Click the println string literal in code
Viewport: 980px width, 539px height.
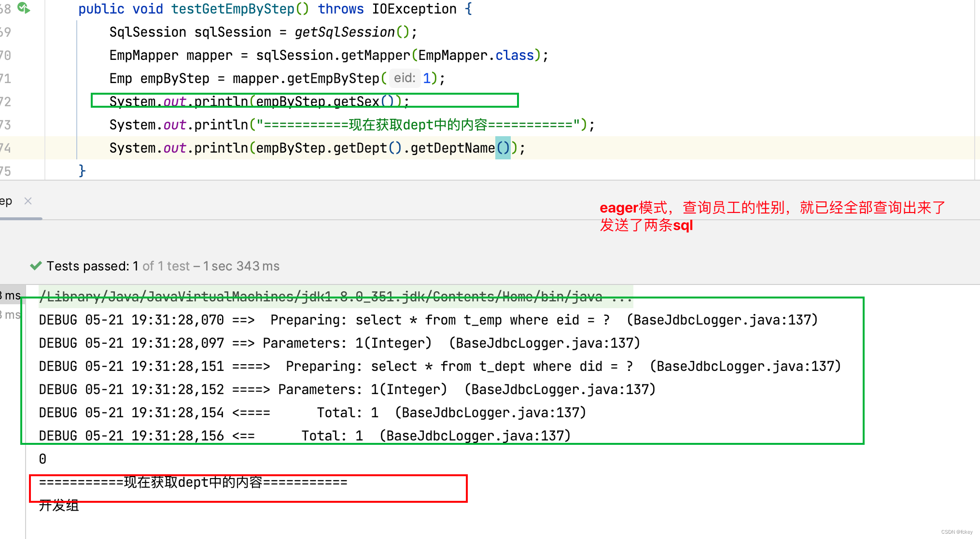pyautogui.click(x=418, y=125)
